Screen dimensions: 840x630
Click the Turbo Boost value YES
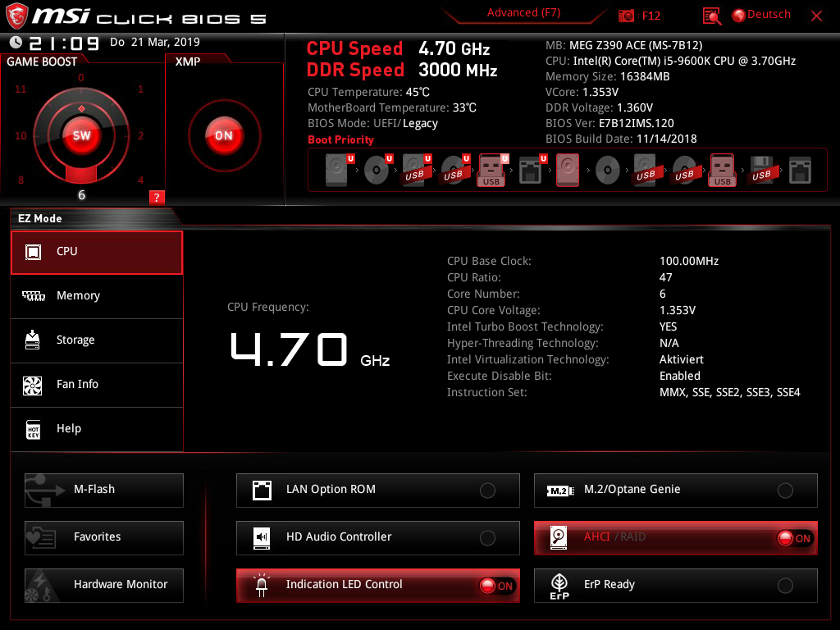point(668,326)
